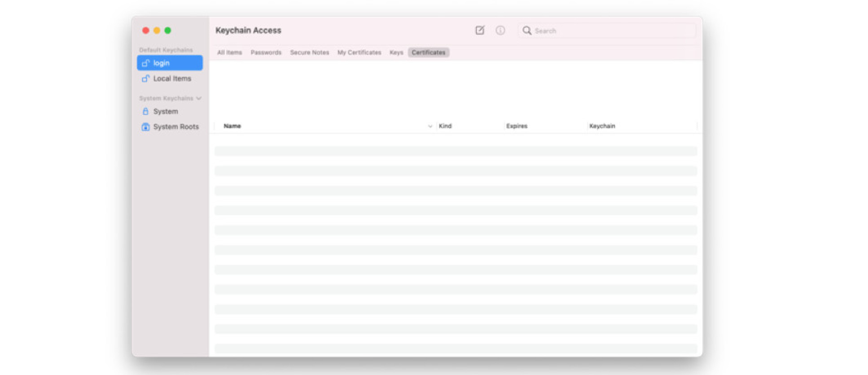Viewport: 868px width, 375px height.
Task: Switch to the Keys tab
Action: (396, 52)
